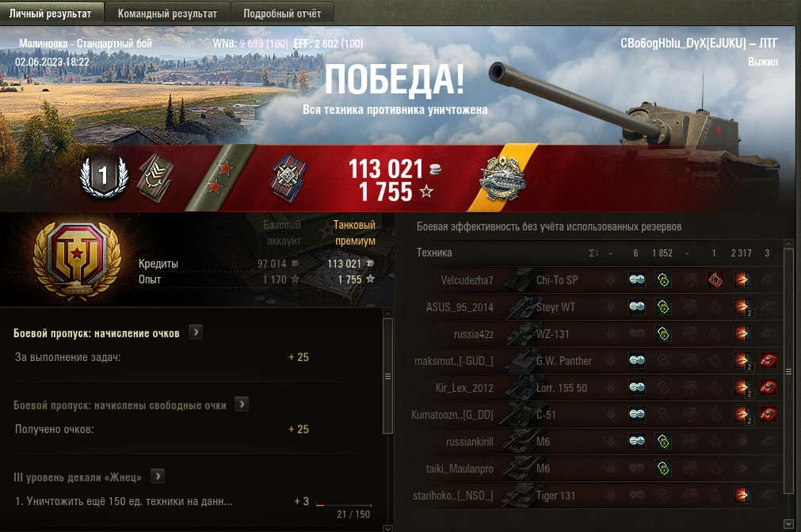
Task: Click the damage icon in starihoko row
Action: point(742,495)
